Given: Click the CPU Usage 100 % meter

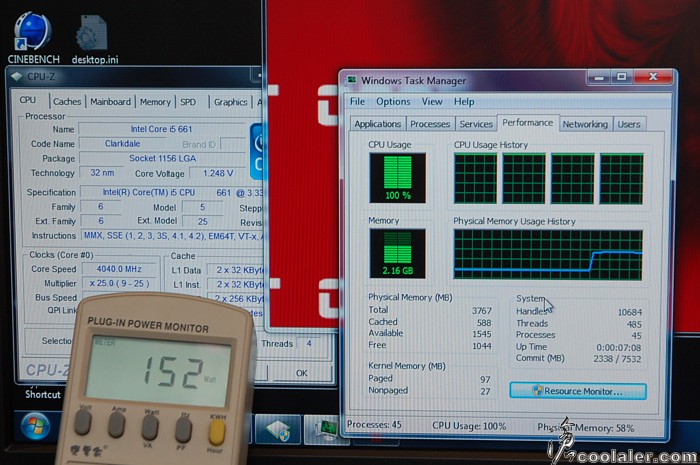Looking at the screenshot, I should pyautogui.click(x=397, y=178).
